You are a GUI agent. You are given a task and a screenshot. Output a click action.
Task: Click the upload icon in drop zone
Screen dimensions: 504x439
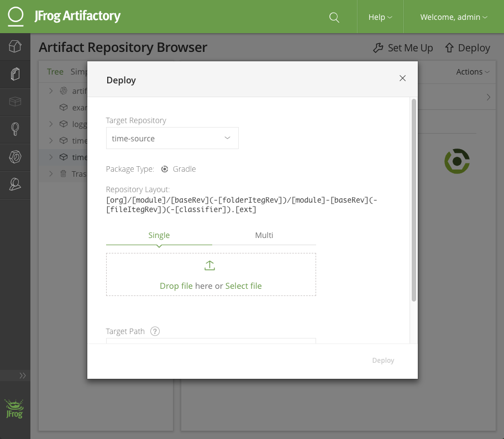209,266
